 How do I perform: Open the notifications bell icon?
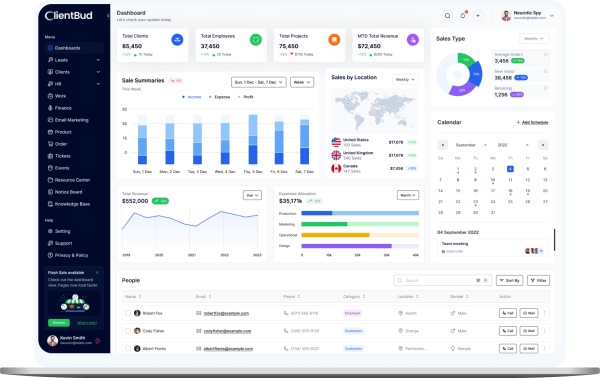463,16
